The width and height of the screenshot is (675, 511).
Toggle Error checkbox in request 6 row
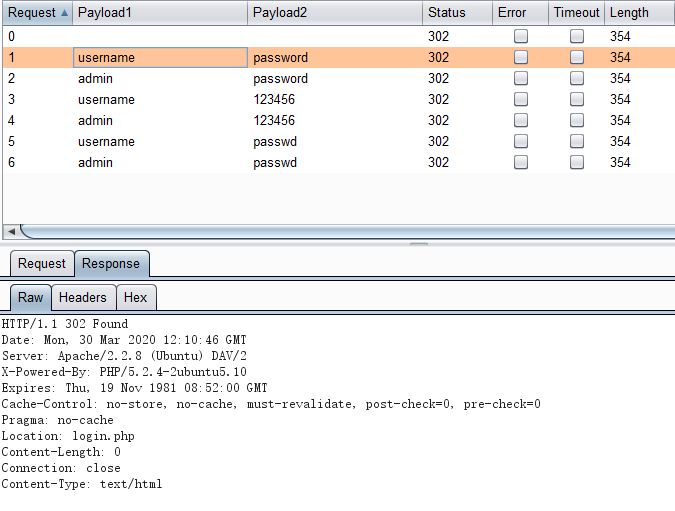tap(520, 163)
